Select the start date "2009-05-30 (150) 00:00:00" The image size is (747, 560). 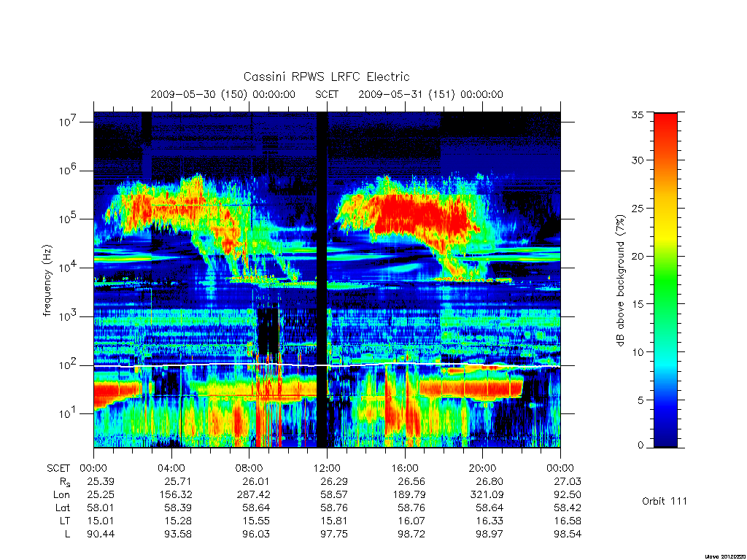223,94
